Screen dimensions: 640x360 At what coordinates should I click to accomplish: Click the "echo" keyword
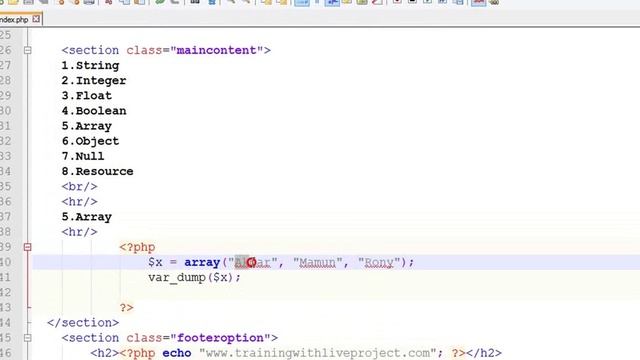point(177,353)
